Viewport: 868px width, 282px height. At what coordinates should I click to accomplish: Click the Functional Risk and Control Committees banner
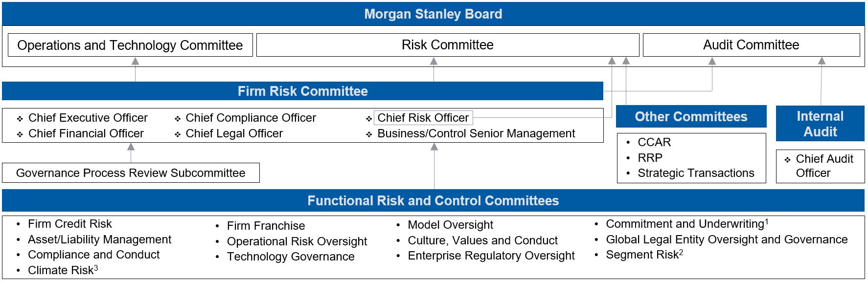(433, 201)
